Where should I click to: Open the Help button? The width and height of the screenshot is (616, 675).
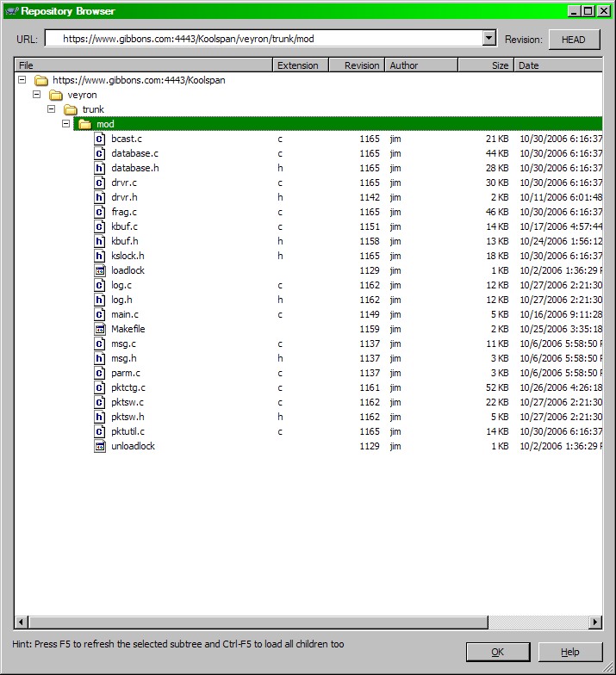point(570,653)
